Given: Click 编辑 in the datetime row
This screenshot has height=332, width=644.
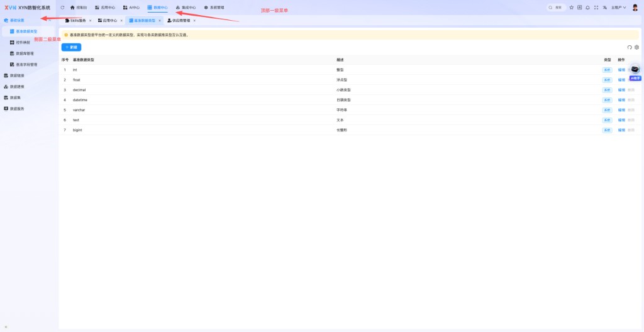Looking at the screenshot, I should (x=621, y=100).
